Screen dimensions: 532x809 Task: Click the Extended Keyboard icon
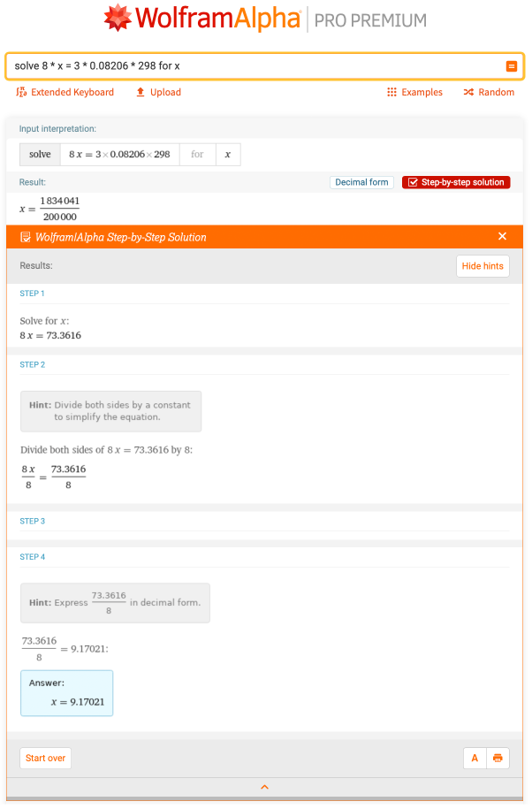21,92
